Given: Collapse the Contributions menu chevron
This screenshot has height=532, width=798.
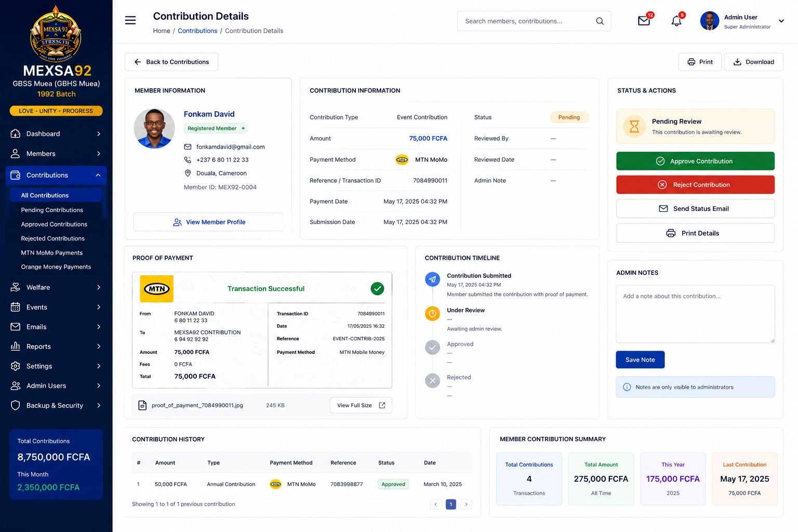Looking at the screenshot, I should pos(98,175).
